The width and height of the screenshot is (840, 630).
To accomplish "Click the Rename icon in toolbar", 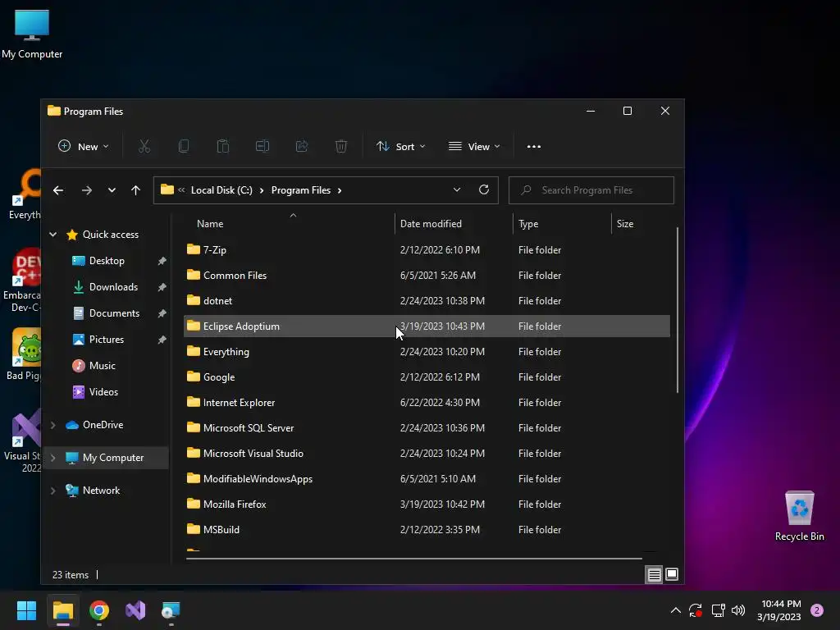I will coord(262,146).
